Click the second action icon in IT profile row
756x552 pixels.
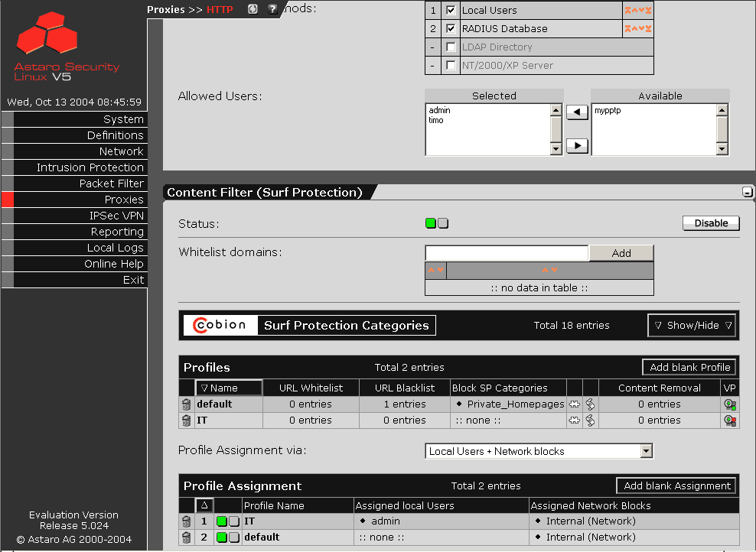pos(591,420)
